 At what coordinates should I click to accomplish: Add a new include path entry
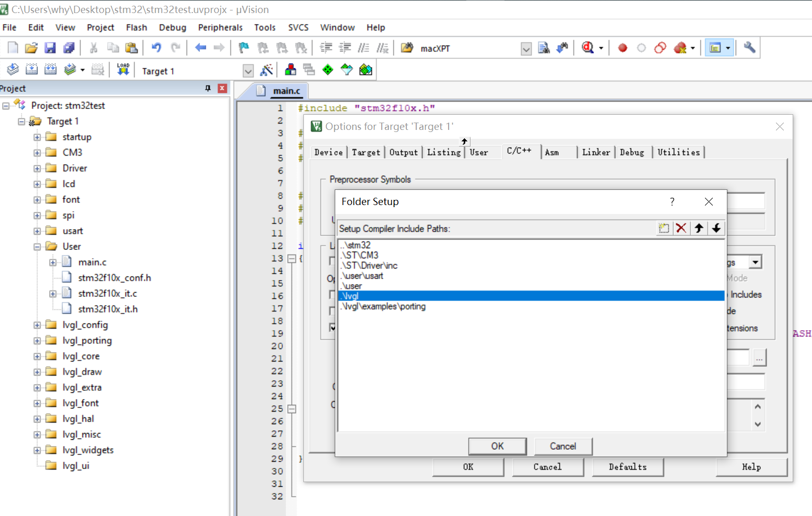pyautogui.click(x=664, y=229)
